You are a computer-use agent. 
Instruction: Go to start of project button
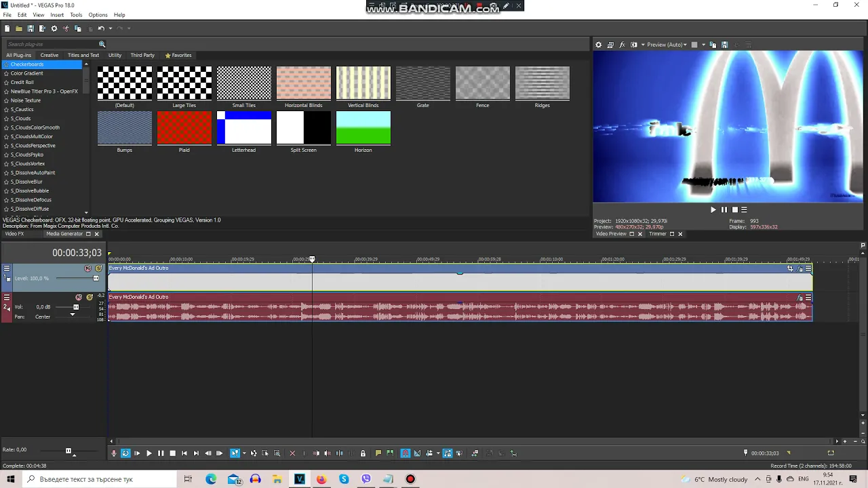tap(184, 453)
